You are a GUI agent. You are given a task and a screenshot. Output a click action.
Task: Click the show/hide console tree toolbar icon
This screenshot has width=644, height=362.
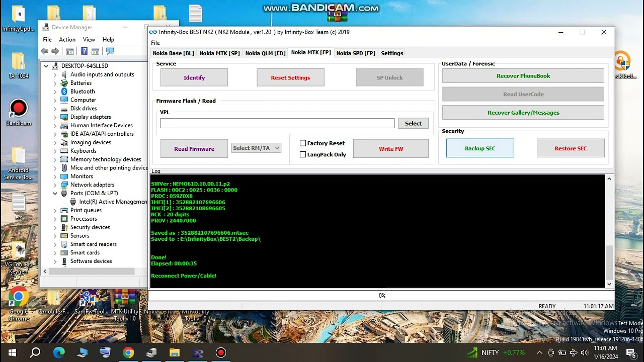click(70, 51)
